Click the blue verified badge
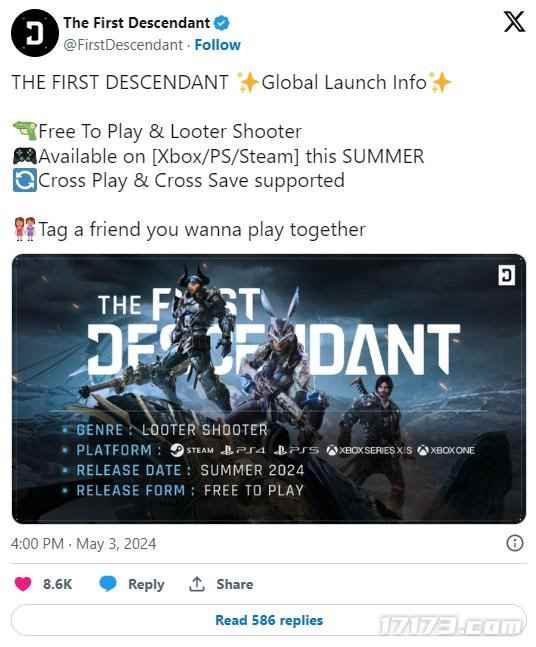This screenshot has width=536, height=647. coord(222,23)
